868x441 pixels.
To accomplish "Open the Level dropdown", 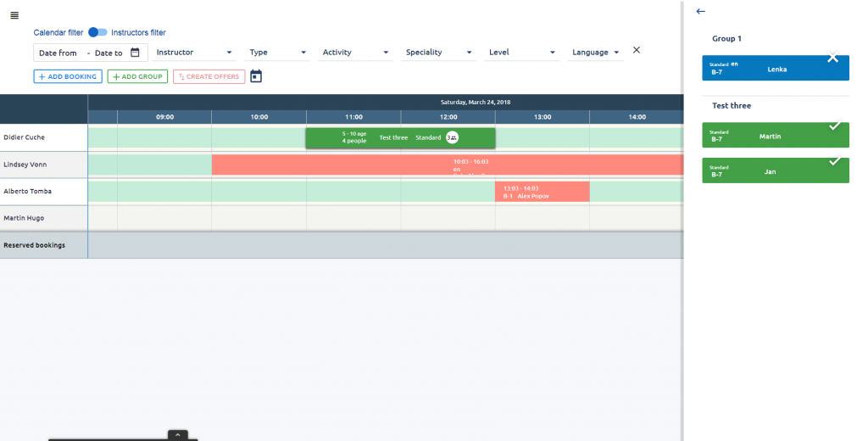I will point(521,52).
